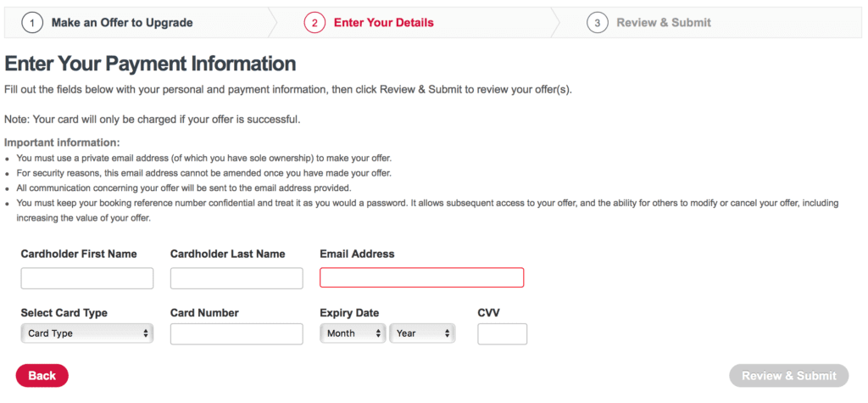Click into the Cardholder Last Name field
The image size is (868, 403).
coord(236,278)
